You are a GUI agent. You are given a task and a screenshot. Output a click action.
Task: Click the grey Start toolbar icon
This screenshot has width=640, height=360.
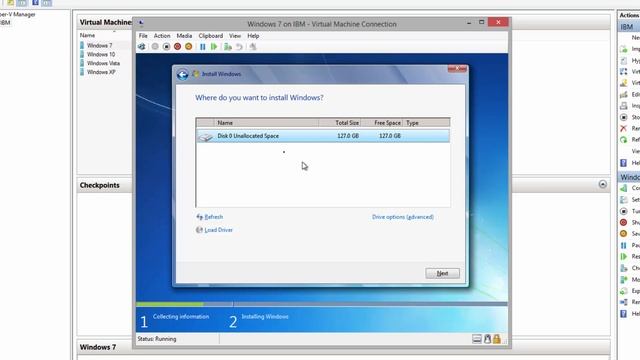(155, 47)
